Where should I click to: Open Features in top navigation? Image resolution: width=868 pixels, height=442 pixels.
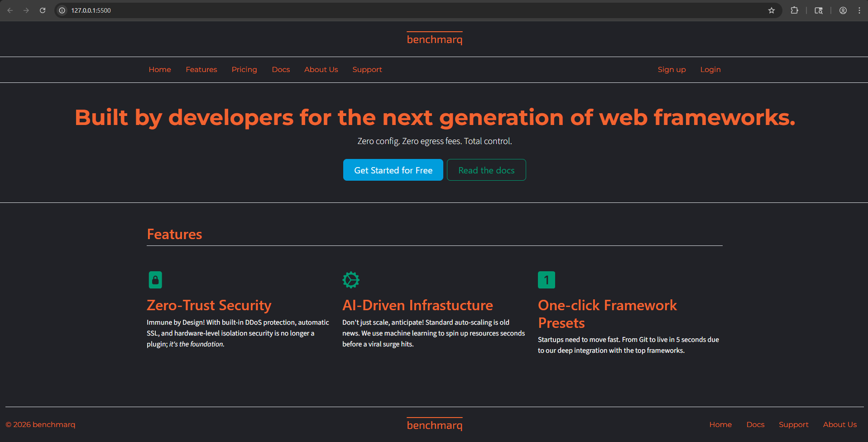pyautogui.click(x=201, y=69)
